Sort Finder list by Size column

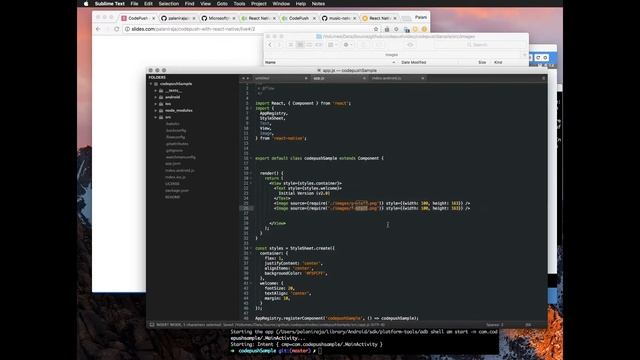pos(482,62)
